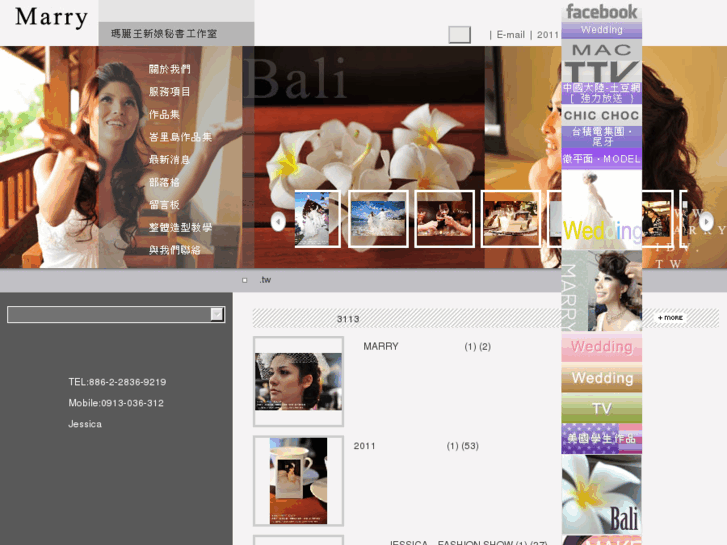The width and height of the screenshot is (727, 545).
Task: Click the MARRY bride portrait banner
Action: [602, 291]
